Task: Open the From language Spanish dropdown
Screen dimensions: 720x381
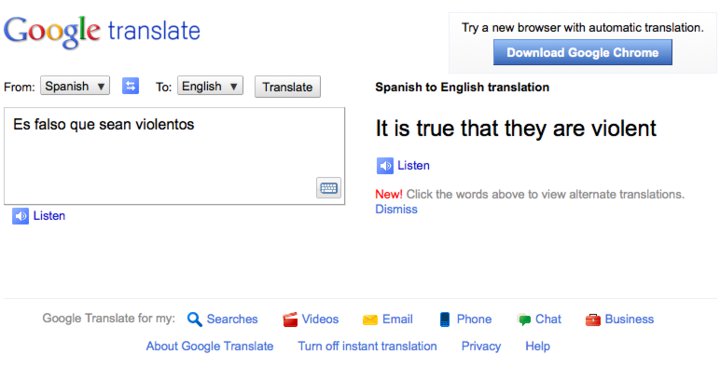Action: pyautogui.click(x=75, y=86)
